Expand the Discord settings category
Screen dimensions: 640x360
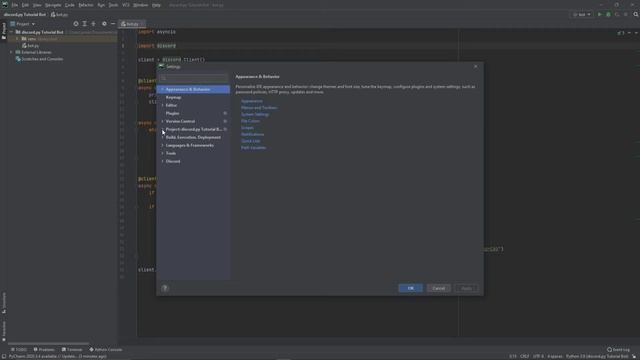(162, 161)
